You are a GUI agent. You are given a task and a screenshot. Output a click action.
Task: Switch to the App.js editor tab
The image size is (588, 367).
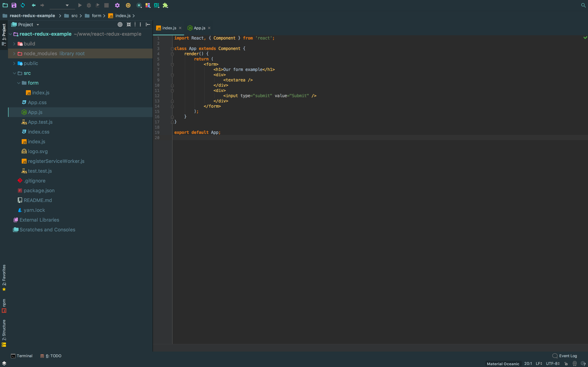coord(199,28)
